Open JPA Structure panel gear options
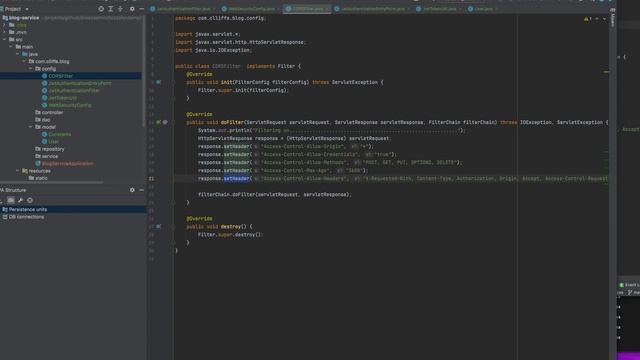 pos(132,190)
